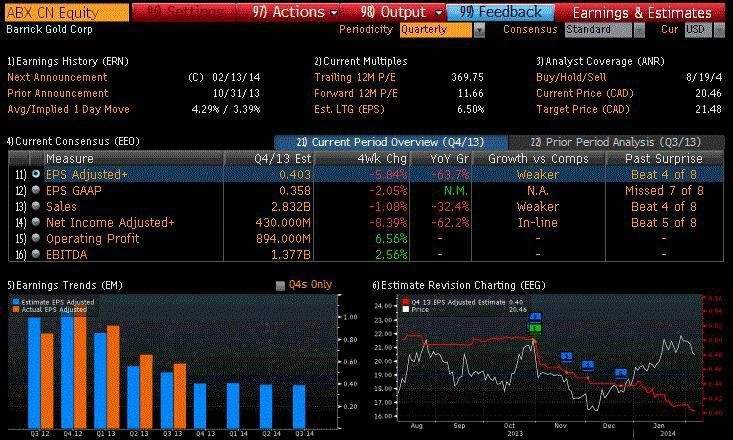Click the blue marker flag near November
Image resolution: width=733 pixels, height=440 pixels.
tap(567, 357)
